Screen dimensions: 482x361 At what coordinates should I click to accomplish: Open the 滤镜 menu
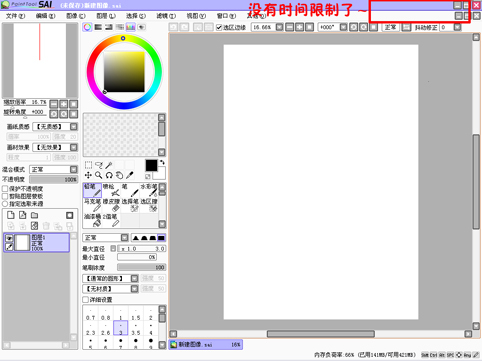point(166,16)
